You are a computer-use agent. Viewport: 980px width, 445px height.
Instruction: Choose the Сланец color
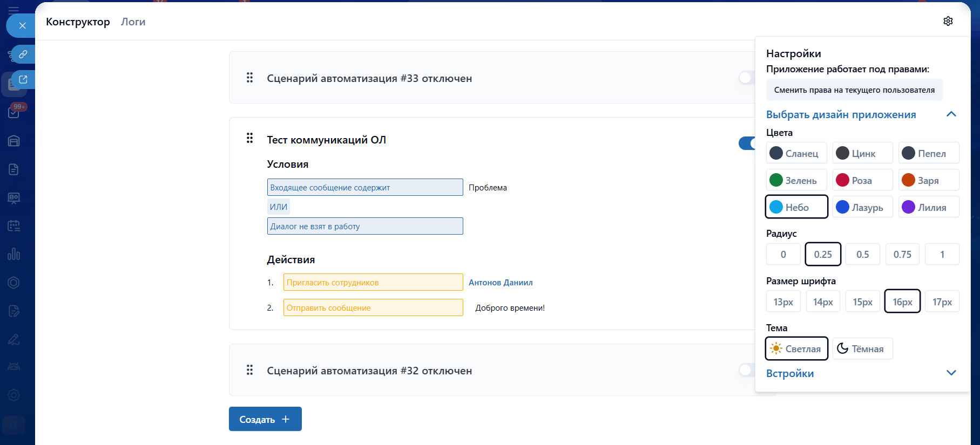point(796,153)
